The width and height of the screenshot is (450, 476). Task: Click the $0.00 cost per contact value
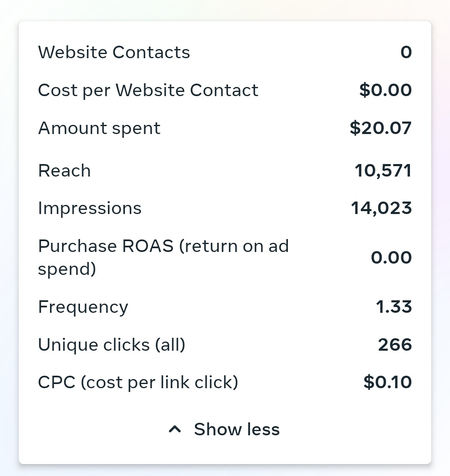click(385, 90)
